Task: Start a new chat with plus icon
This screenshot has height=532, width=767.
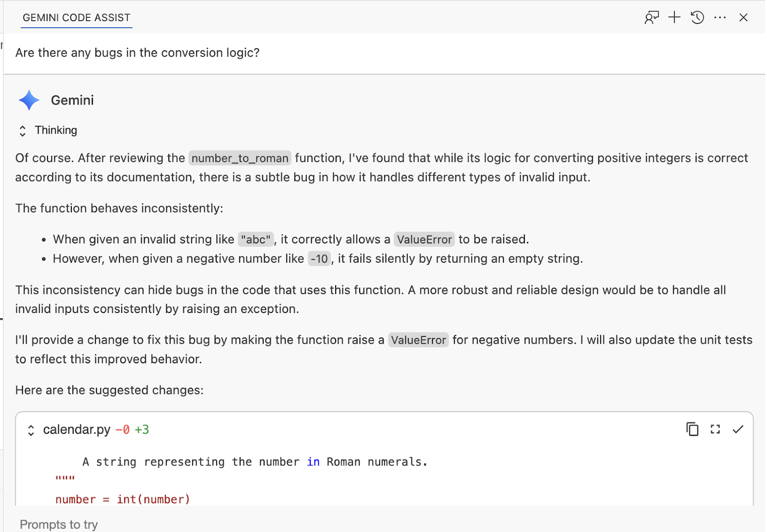Action: click(x=674, y=18)
